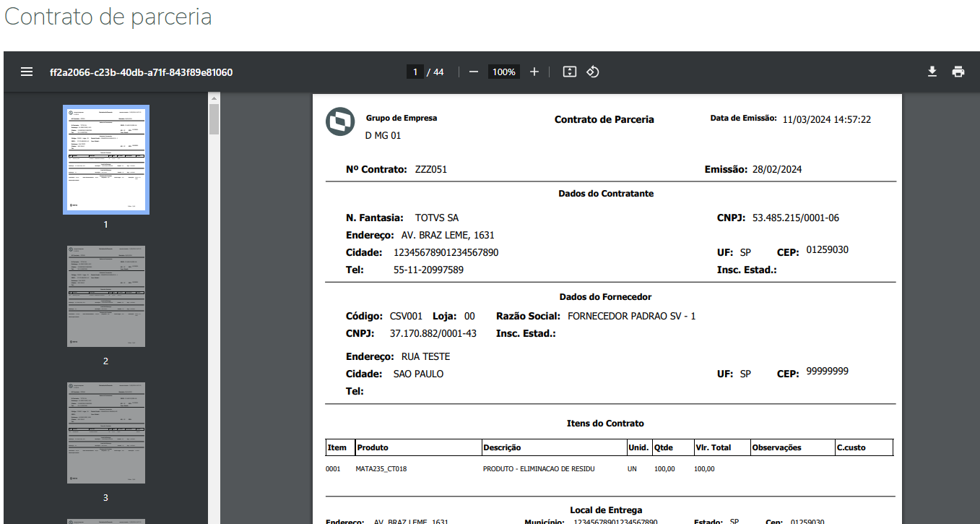
Task: Zoom in with the plus icon
Action: click(534, 72)
